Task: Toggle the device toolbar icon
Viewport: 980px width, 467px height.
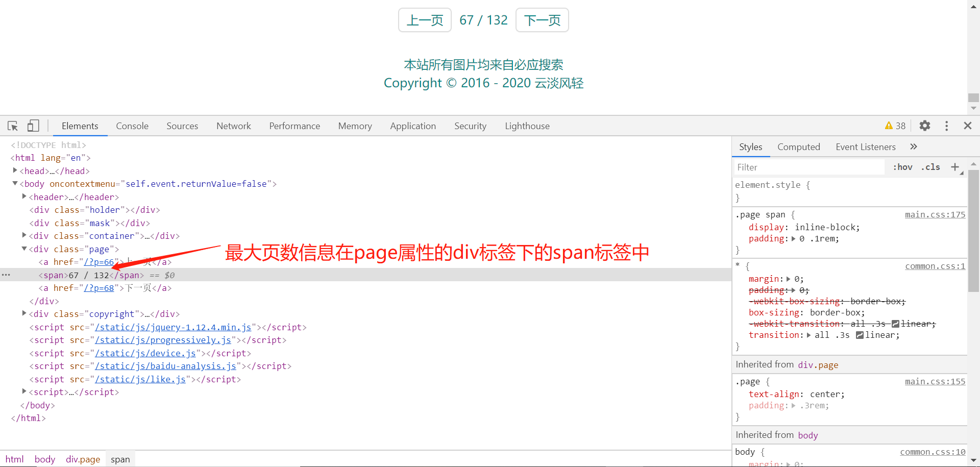Action: pyautogui.click(x=33, y=126)
